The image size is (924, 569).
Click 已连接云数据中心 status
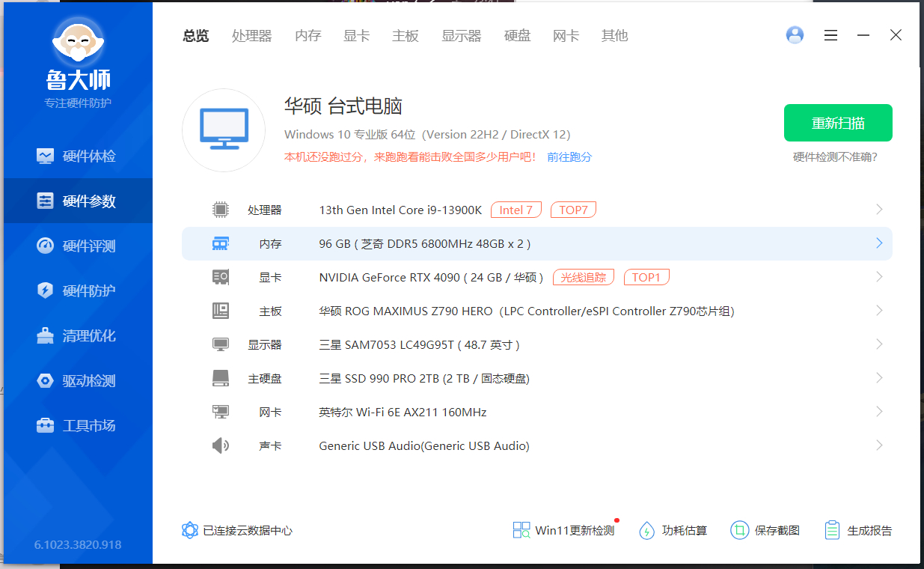[x=237, y=531]
